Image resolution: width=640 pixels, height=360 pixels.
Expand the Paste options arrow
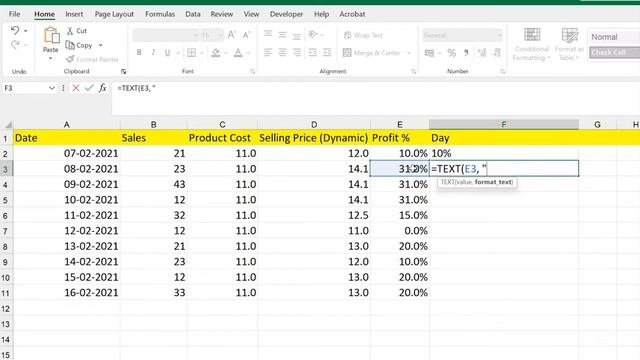(x=51, y=58)
